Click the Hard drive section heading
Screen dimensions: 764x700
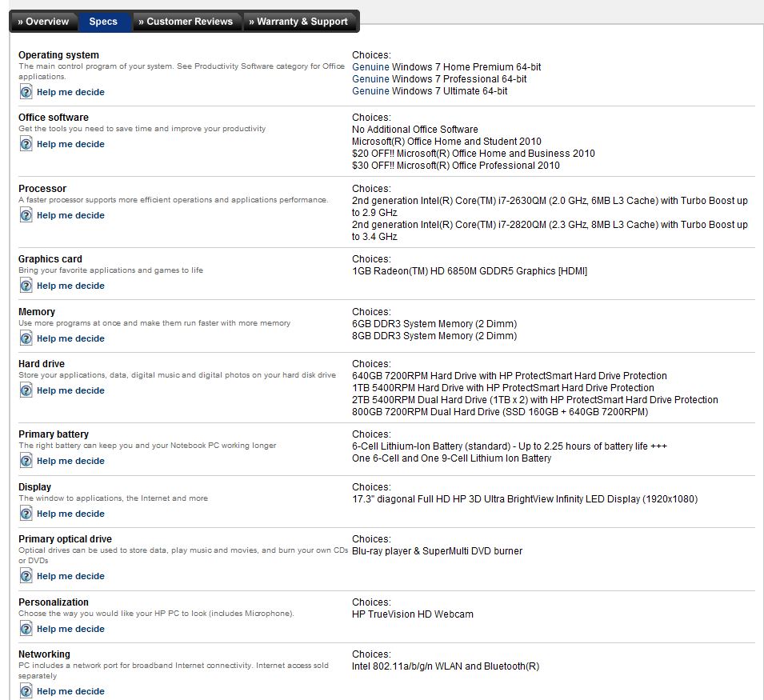(x=42, y=364)
